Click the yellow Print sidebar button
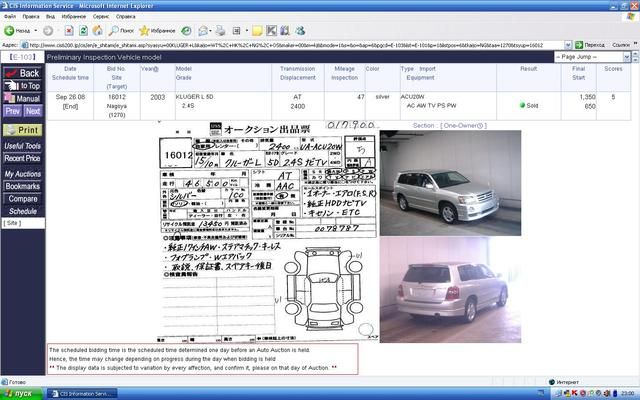The width and height of the screenshot is (640, 400). (x=22, y=130)
